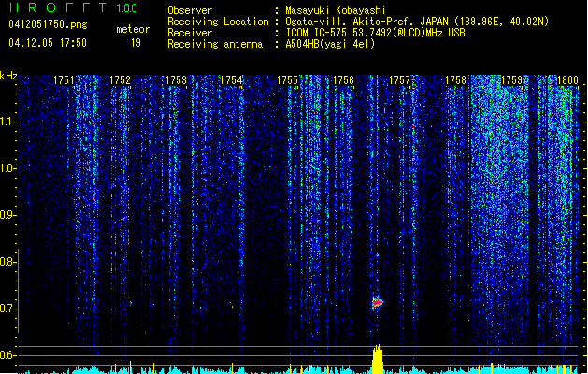Screen dimensions: 588x374
Task: Click the Observer field label
Action: click(190, 10)
